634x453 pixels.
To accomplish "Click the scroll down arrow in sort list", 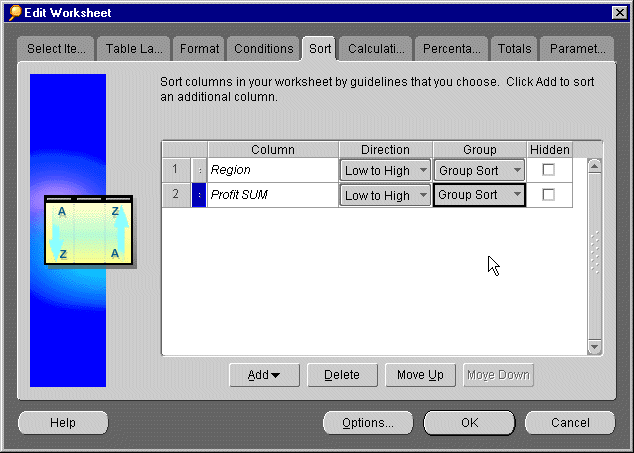I will click(594, 346).
